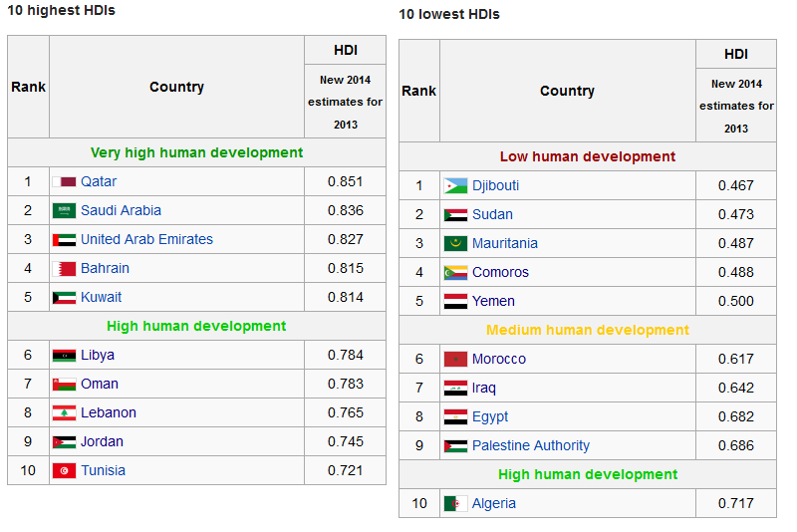Follow the Kuwait link

pos(102,298)
